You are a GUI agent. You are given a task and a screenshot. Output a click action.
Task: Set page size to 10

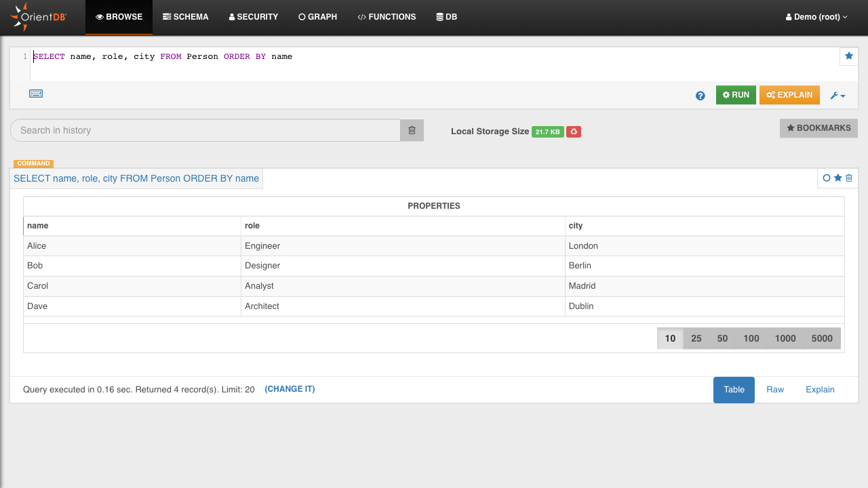pos(670,338)
